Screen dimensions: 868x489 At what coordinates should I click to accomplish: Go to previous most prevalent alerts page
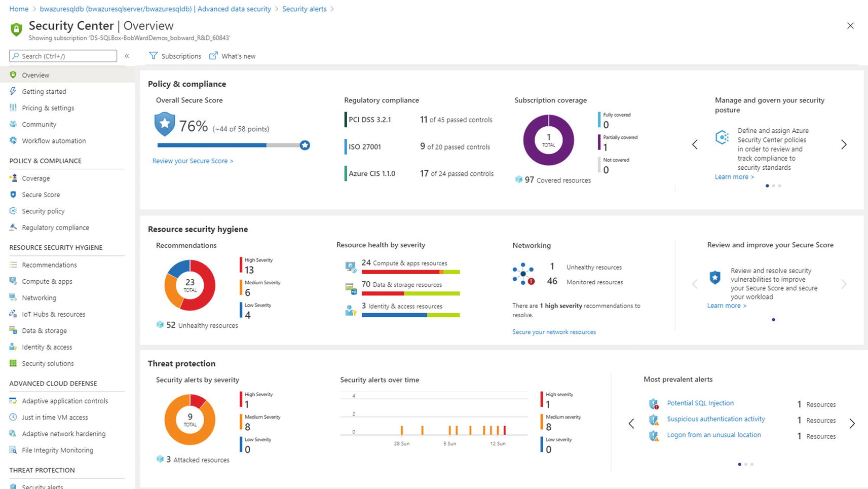pyautogui.click(x=631, y=424)
